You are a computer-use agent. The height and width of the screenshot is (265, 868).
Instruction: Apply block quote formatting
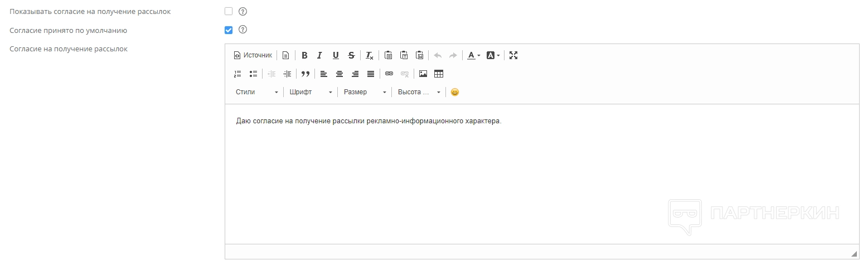(x=305, y=74)
